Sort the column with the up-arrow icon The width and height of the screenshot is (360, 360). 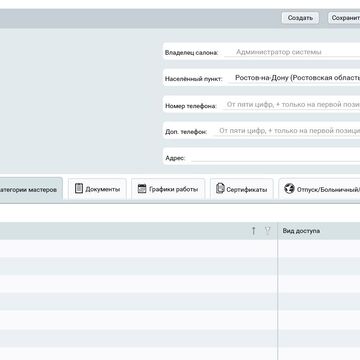coord(253,231)
